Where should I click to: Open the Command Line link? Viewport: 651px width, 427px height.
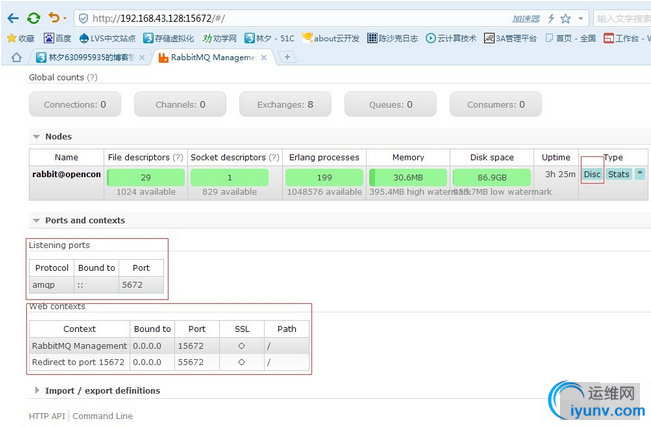coord(103,416)
